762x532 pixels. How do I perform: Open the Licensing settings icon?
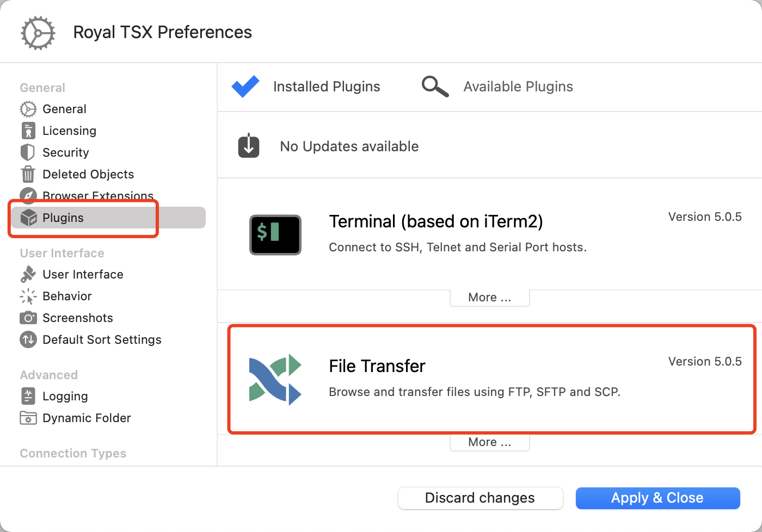(x=28, y=131)
